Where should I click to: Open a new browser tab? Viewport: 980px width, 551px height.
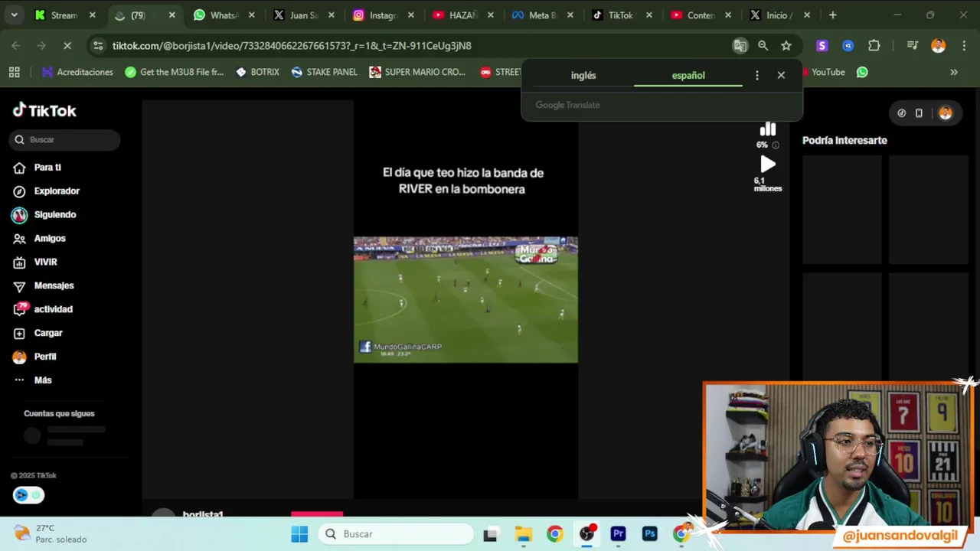[x=833, y=15]
